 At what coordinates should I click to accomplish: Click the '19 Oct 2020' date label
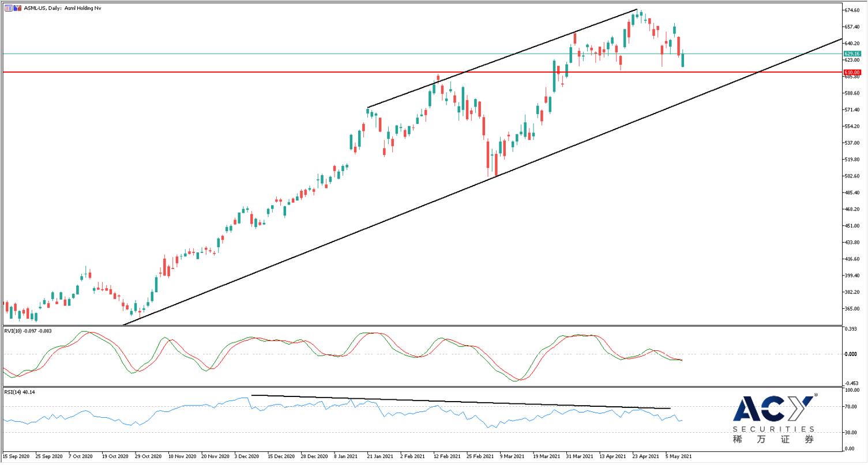[114, 456]
